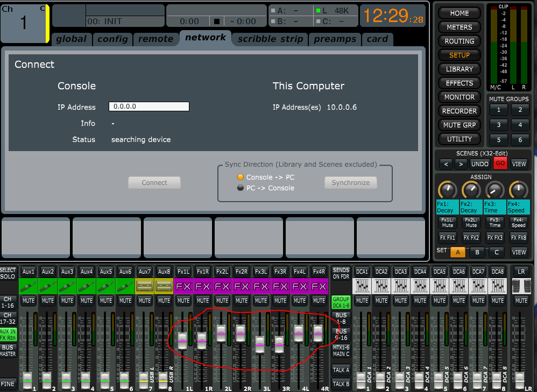Go to next scene with > button

[461, 164]
